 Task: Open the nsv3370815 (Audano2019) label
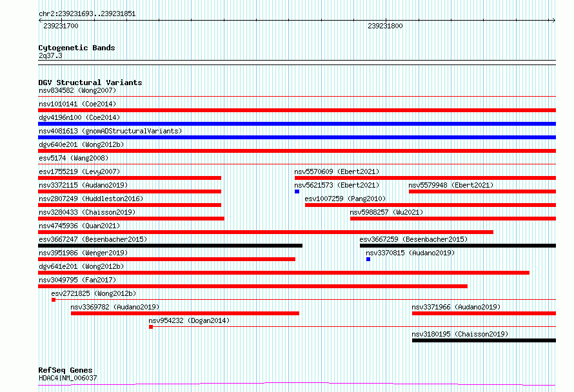click(x=410, y=253)
